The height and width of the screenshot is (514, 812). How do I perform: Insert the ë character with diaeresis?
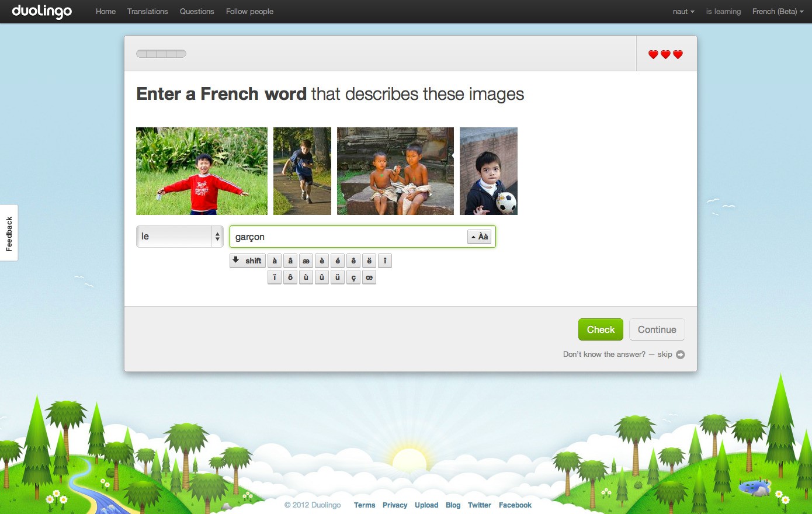pos(369,261)
